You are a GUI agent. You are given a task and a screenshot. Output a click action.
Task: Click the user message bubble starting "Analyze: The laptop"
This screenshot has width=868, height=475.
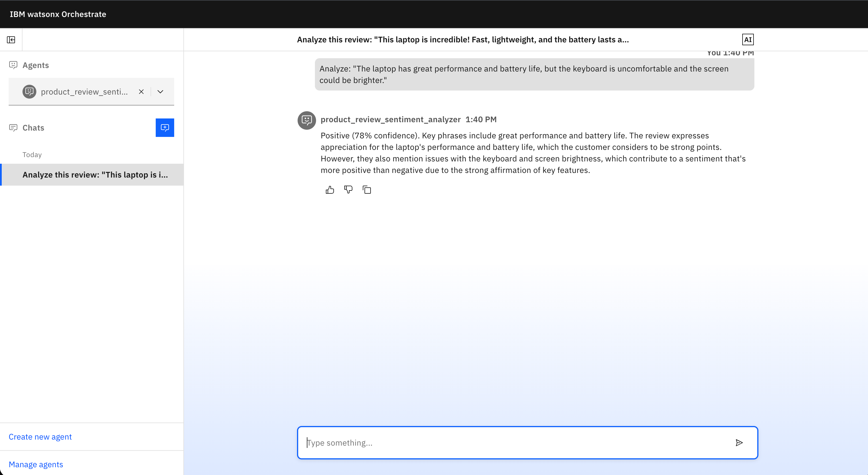tap(534, 74)
